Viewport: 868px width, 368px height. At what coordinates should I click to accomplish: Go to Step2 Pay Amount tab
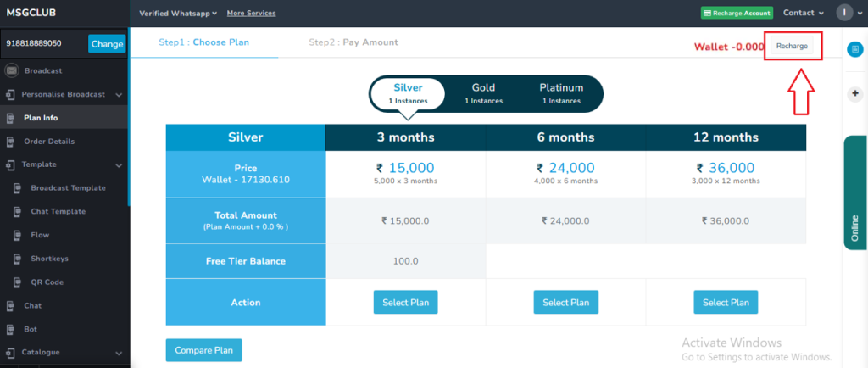[353, 42]
